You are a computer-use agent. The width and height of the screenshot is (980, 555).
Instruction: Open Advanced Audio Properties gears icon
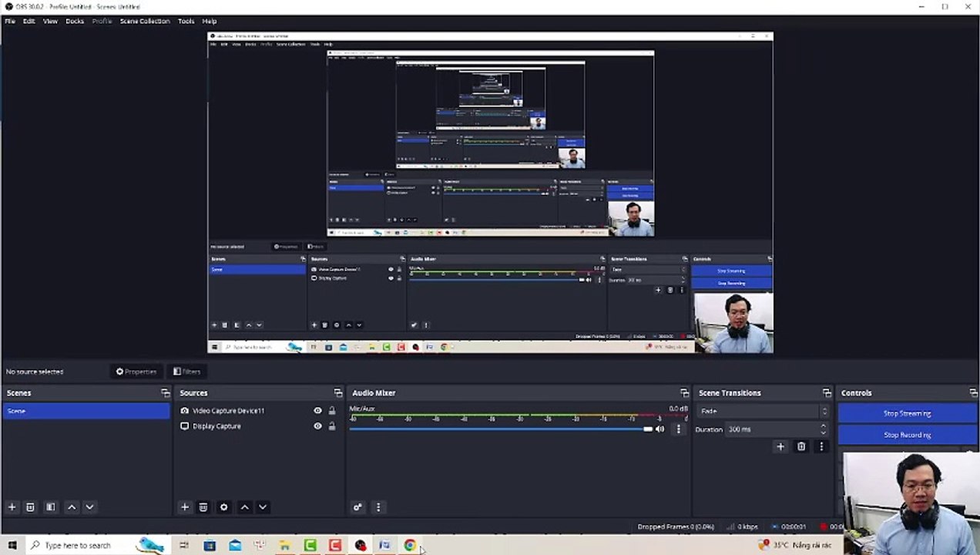click(x=357, y=507)
